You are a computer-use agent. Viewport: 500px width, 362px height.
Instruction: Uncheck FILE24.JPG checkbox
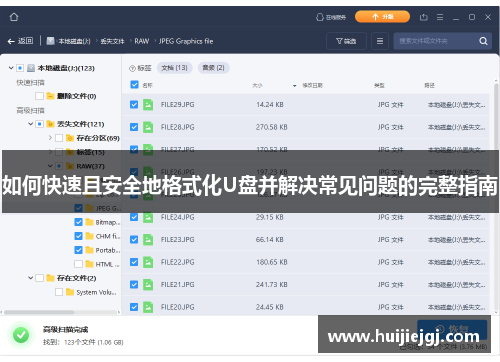coord(134,217)
